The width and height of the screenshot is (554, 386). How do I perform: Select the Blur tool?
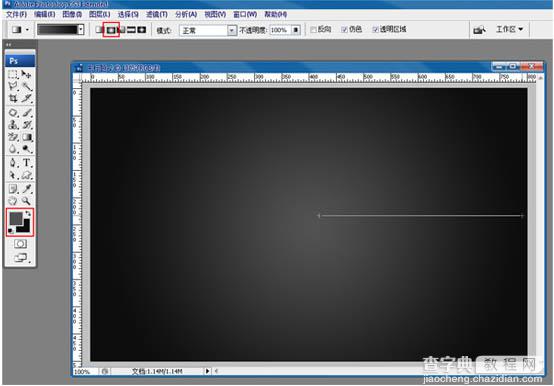[x=13, y=149]
